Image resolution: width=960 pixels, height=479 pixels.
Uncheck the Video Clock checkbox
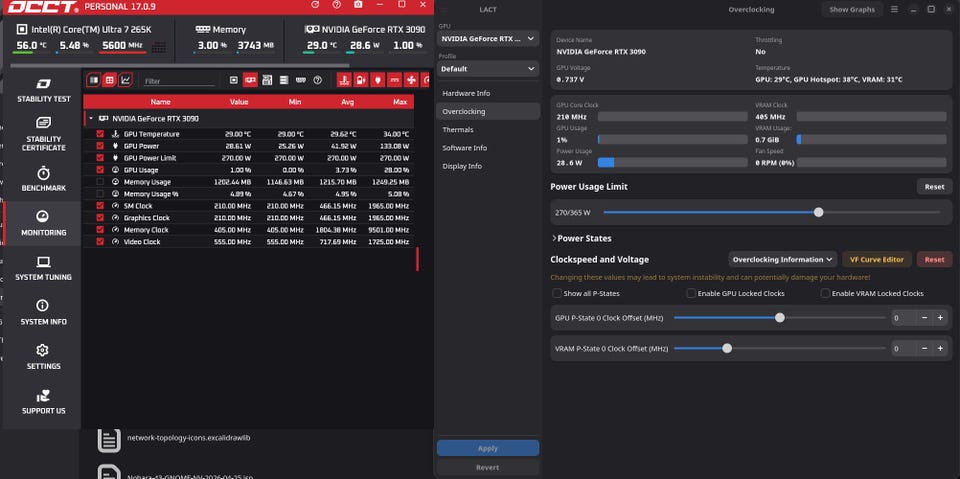tap(100, 242)
